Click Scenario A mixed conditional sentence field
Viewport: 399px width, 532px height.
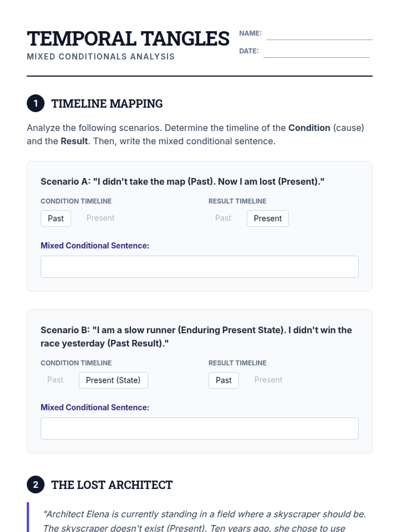(199, 267)
